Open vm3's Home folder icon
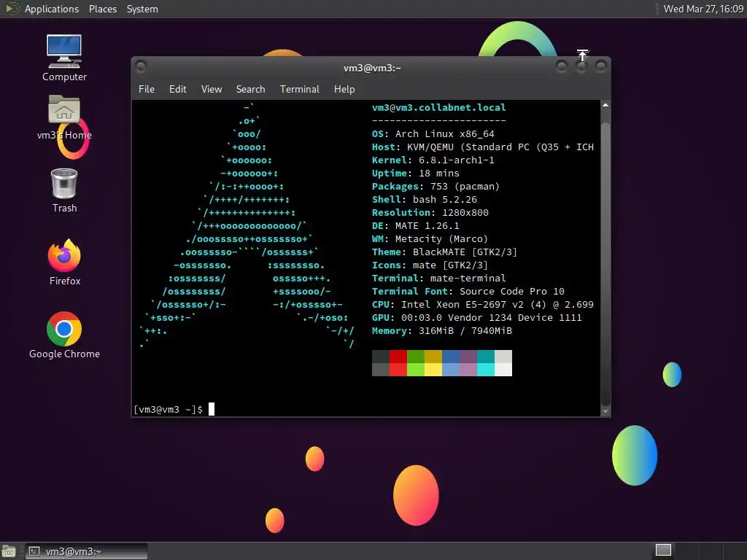 pyautogui.click(x=64, y=117)
